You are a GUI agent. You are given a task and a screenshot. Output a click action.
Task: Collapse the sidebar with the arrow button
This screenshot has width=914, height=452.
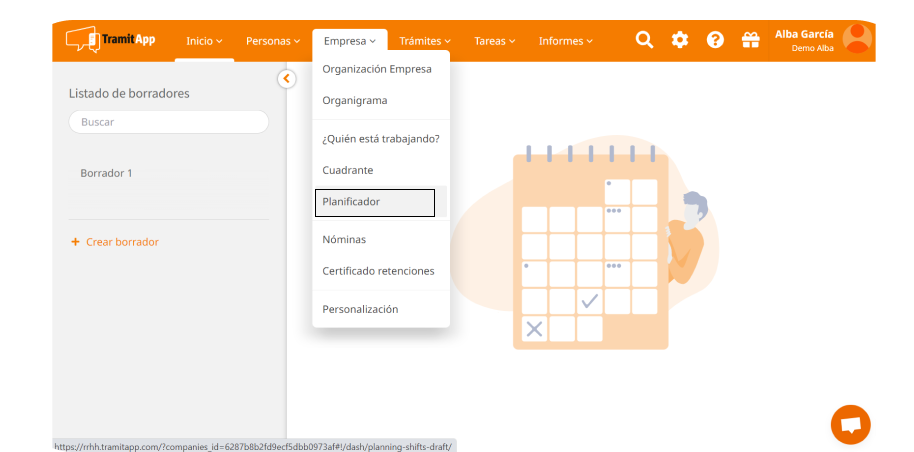point(287,78)
